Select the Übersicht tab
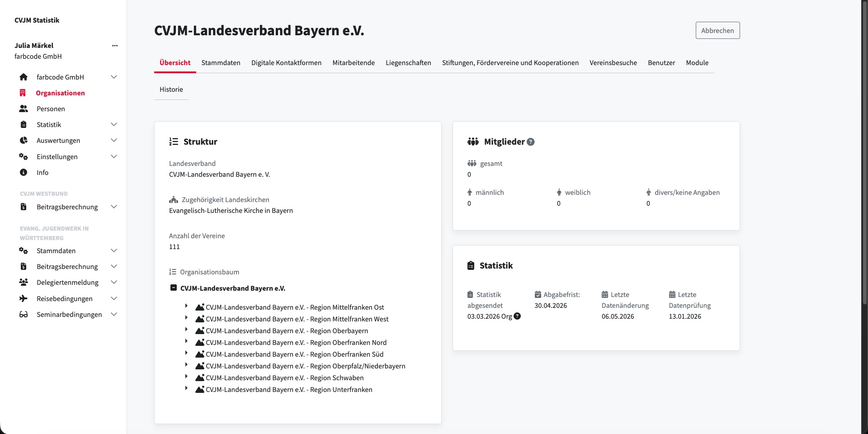Viewport: 868px width, 434px height. point(175,63)
